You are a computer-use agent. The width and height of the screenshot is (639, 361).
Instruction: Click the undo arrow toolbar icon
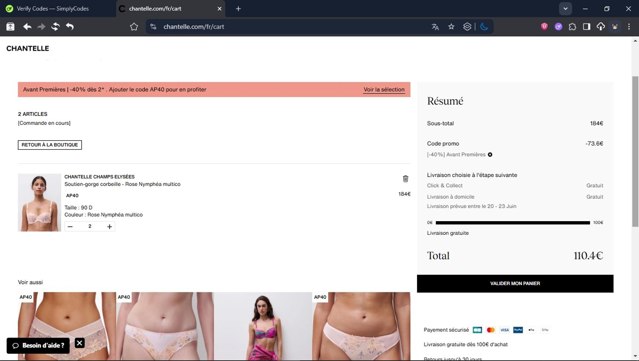(x=70, y=26)
